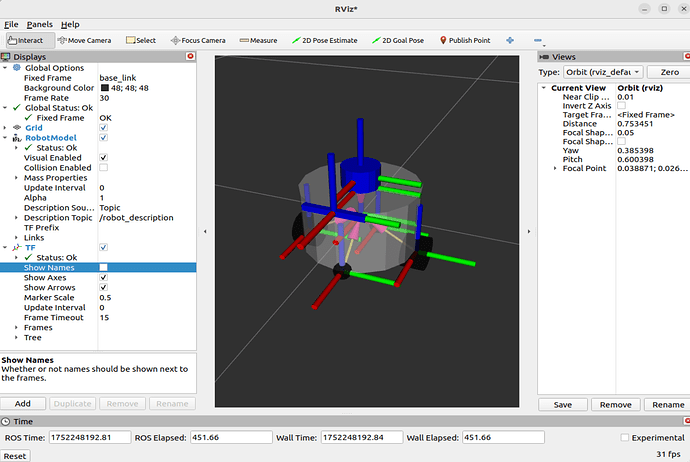
Task: Enable the Collision Enabled checkbox
Action: pos(103,168)
